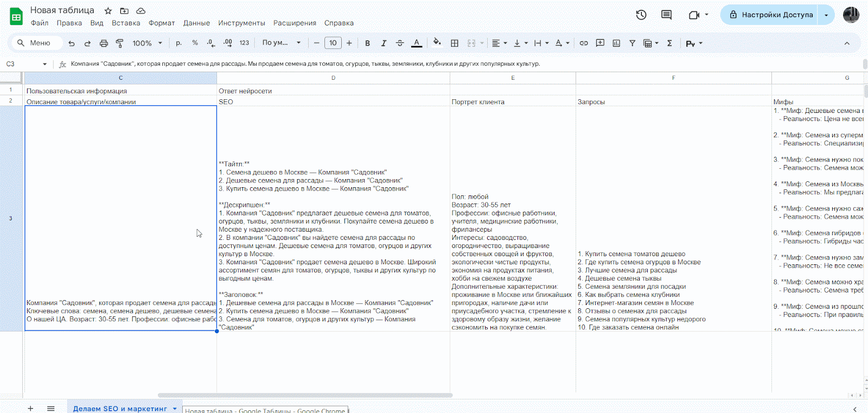Click the document title Новая таблица
Screen dimensions: 868x413
pyautogui.click(x=62, y=10)
